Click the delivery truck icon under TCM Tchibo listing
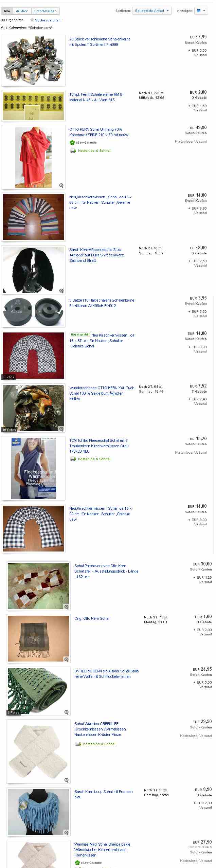This screenshot has height=868, width=216. [x=73, y=459]
